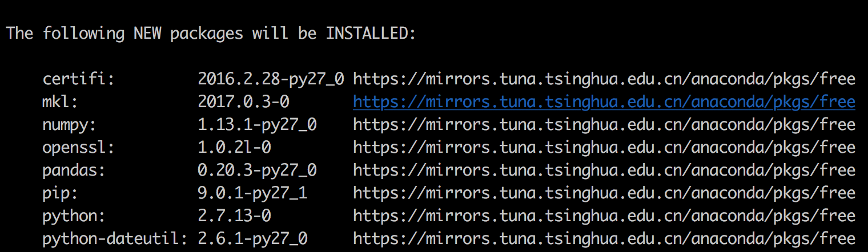The width and height of the screenshot is (868, 252).
Task: Click version 9.0.1-py27_1 text
Action: click(x=252, y=193)
